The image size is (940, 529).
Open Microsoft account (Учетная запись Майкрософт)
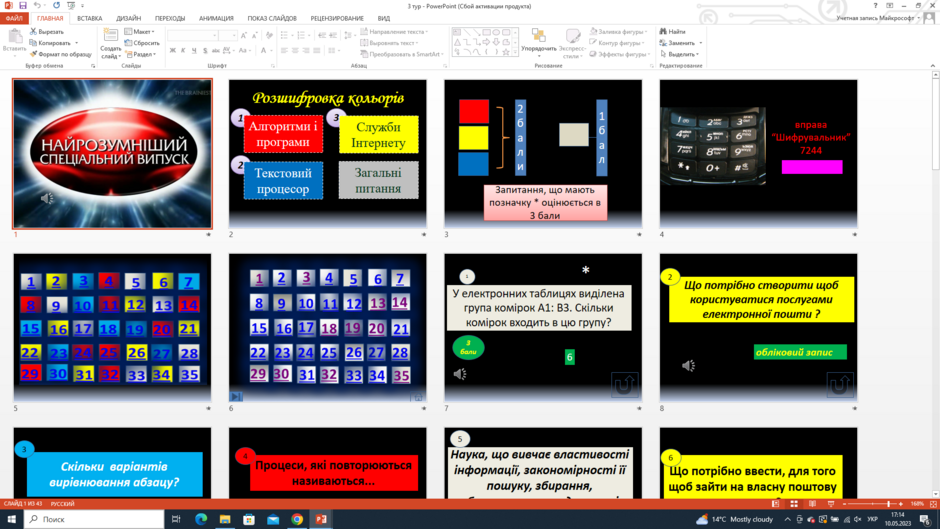pos(878,19)
